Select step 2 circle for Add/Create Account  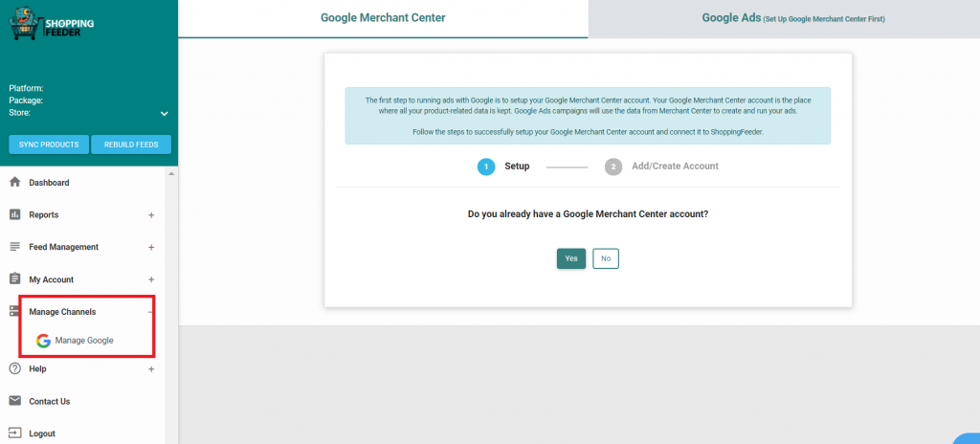pyautogui.click(x=613, y=166)
